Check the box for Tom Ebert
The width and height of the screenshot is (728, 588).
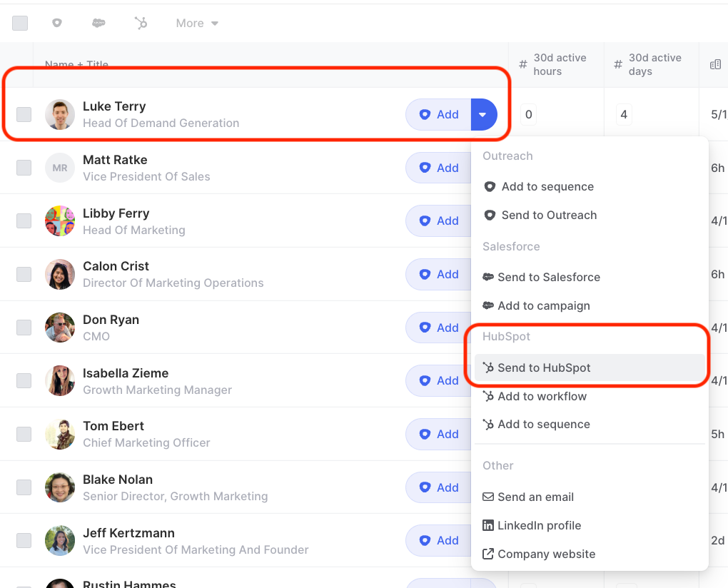click(x=24, y=434)
